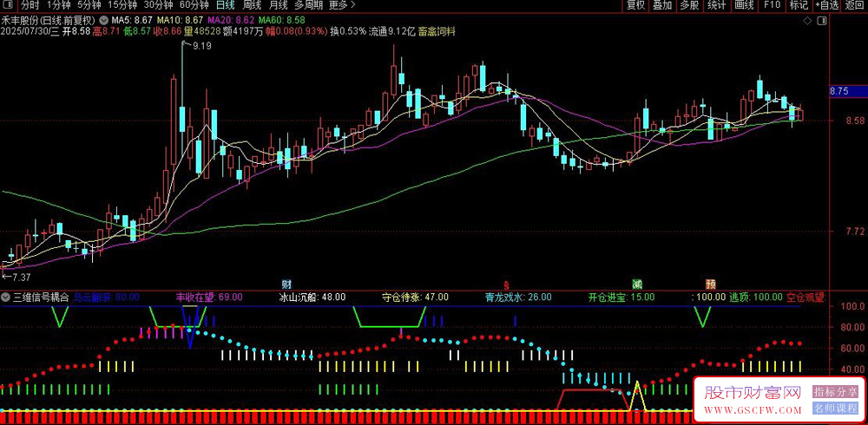868x425 pixels.
Task: Click the red $ marker icon
Action: coord(506,284)
